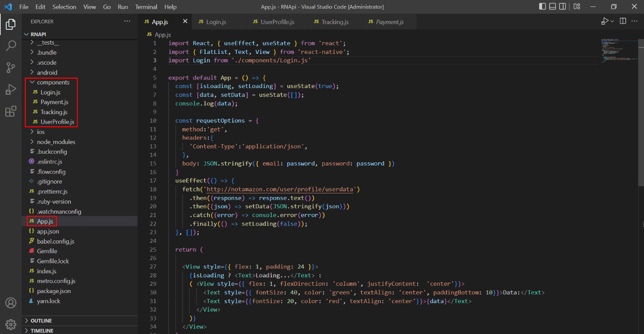644x334 pixels.
Task: Open the Help menu
Action: point(170,7)
